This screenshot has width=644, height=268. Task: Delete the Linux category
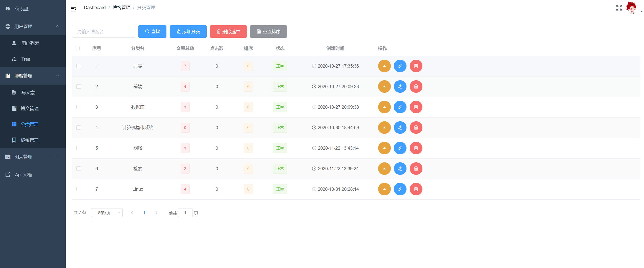tap(416, 189)
